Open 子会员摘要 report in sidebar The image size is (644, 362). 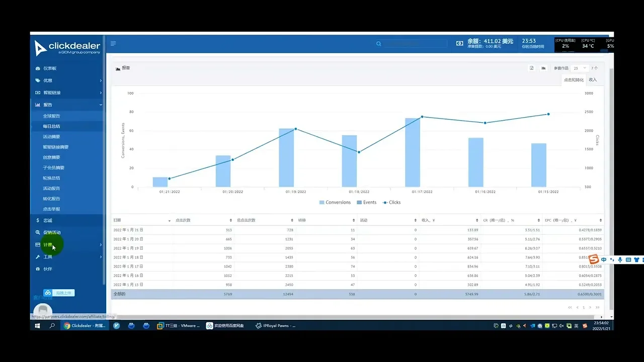coord(53,167)
